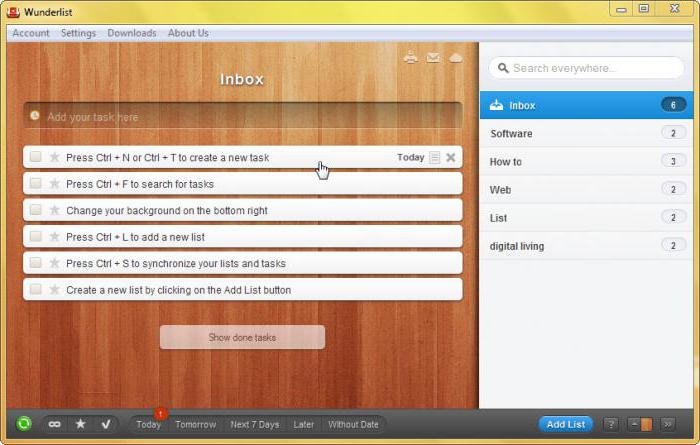This screenshot has width=700, height=445.
Task: Open the Account menu
Action: tap(31, 33)
